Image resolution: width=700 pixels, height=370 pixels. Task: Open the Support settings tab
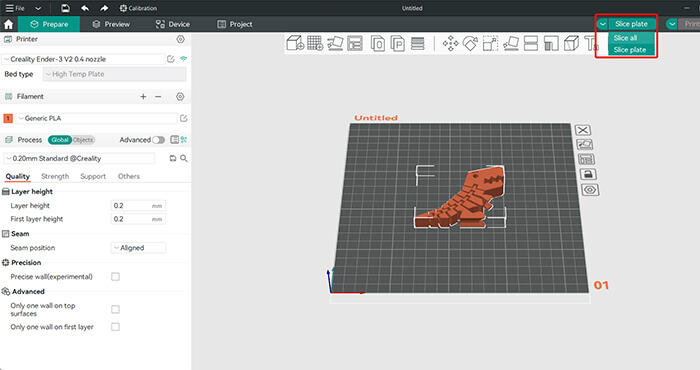coord(93,176)
